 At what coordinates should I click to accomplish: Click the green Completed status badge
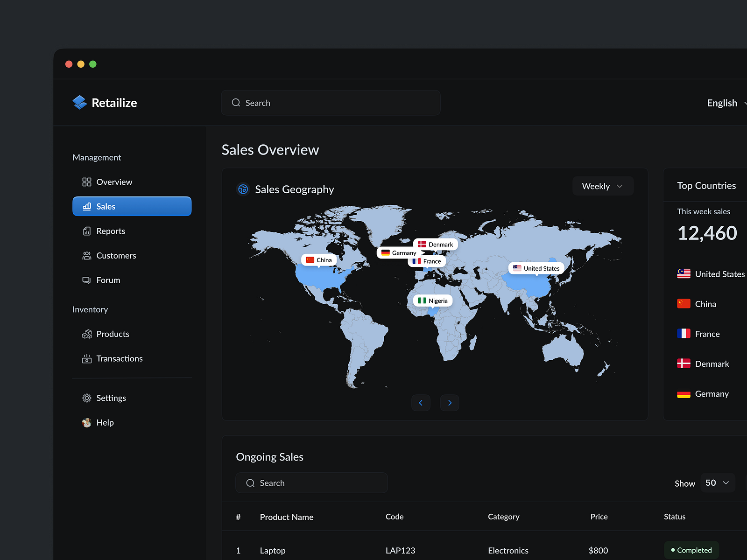pyautogui.click(x=691, y=550)
